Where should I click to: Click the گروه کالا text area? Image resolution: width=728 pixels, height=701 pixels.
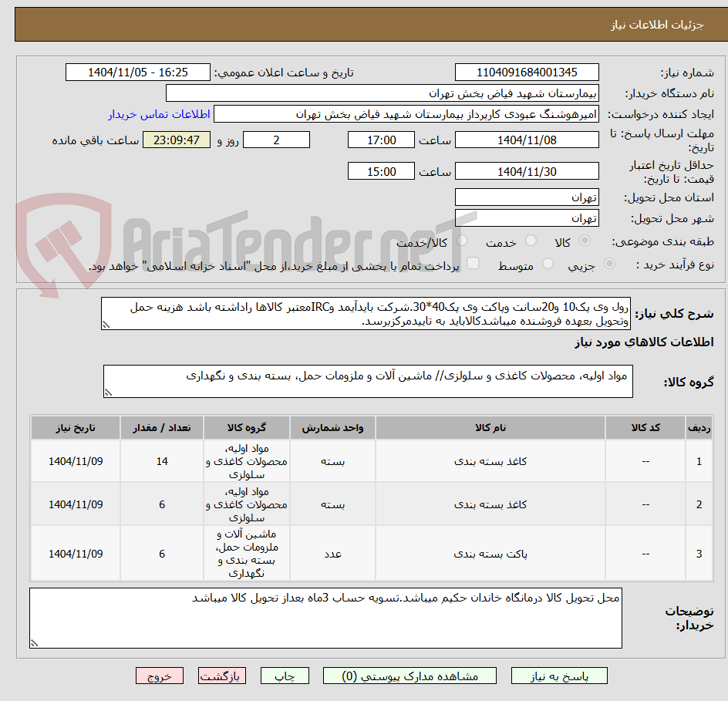(x=368, y=381)
